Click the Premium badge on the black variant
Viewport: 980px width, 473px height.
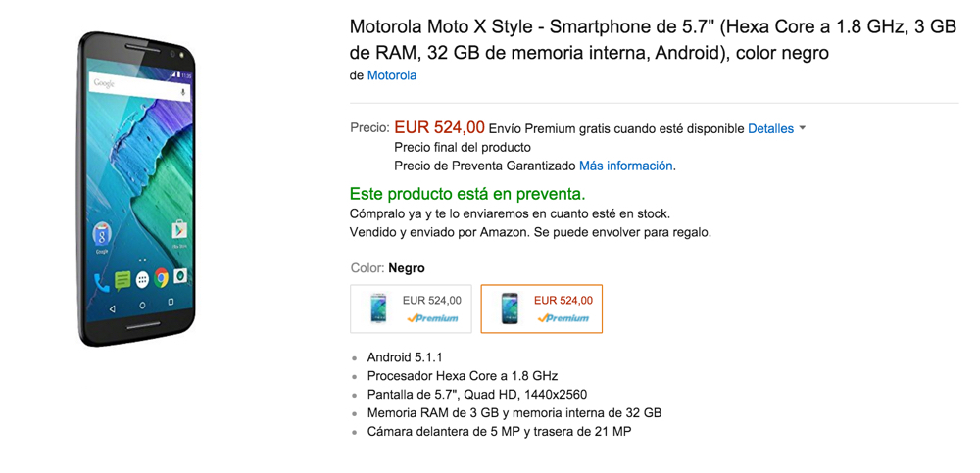(563, 318)
